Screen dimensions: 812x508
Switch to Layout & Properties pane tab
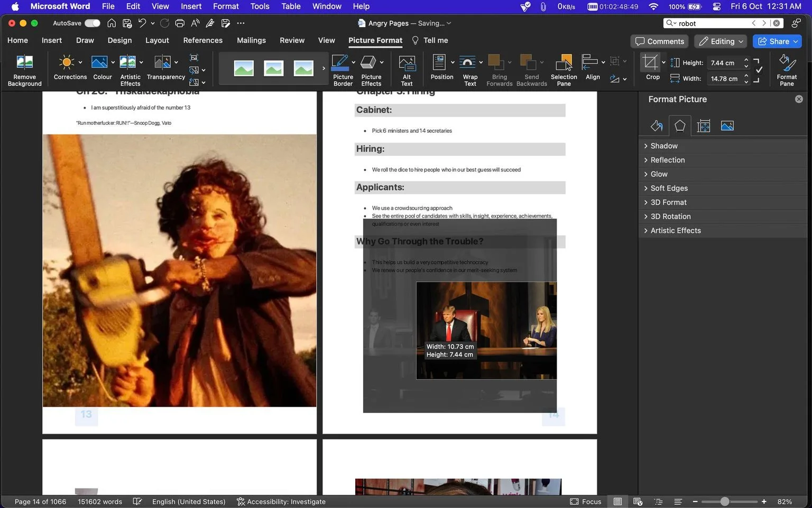[703, 126]
